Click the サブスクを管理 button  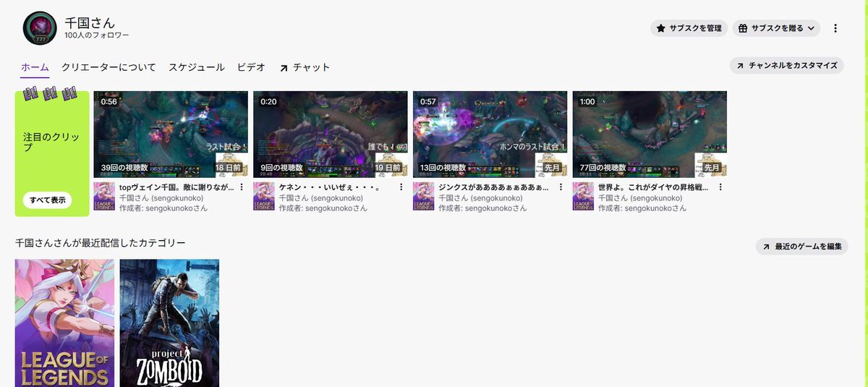tap(689, 28)
